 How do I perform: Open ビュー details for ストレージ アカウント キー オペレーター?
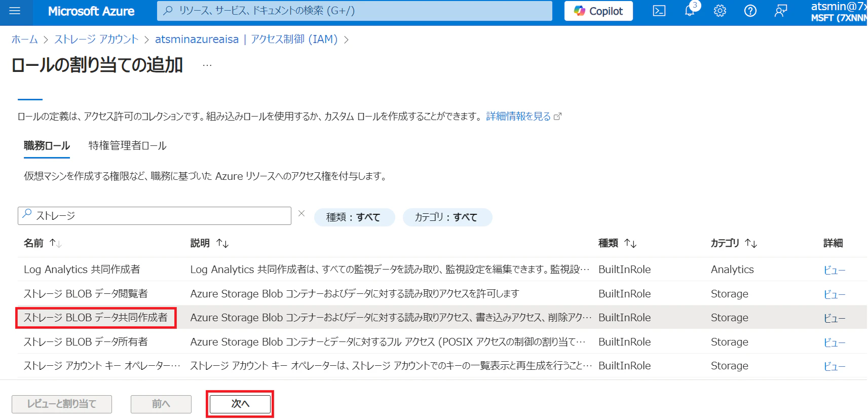tap(834, 366)
